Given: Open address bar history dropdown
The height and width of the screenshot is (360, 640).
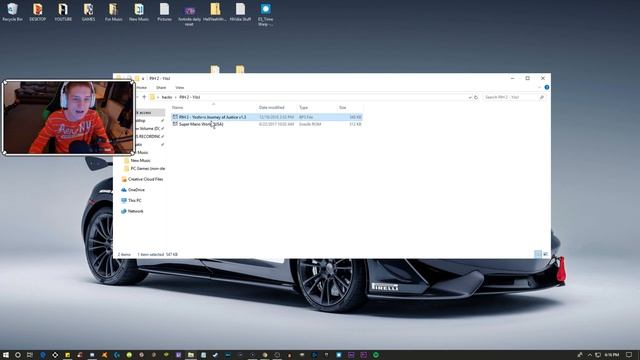Looking at the screenshot, I should click(469, 97).
